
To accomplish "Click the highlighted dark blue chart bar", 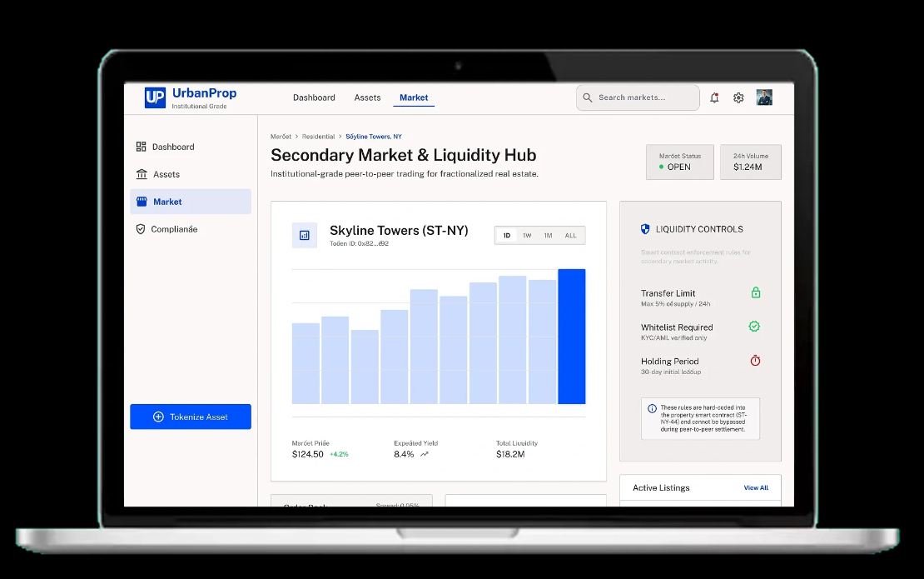I will point(572,336).
